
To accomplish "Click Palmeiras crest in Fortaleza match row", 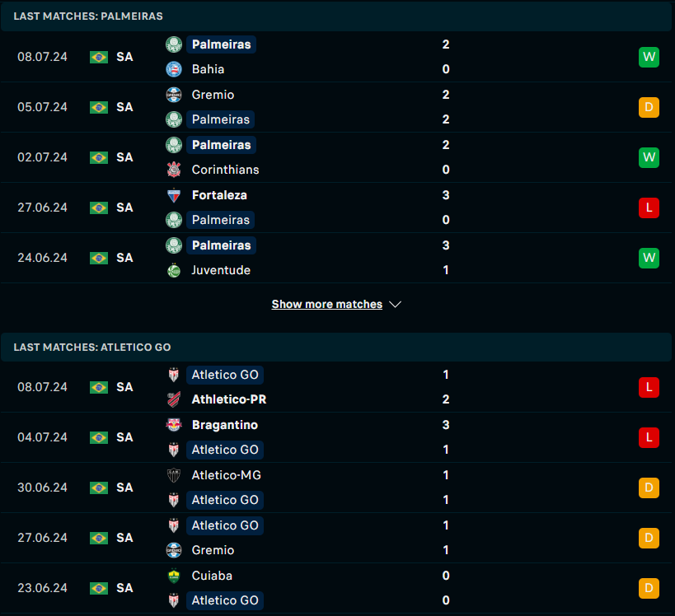I will (174, 220).
